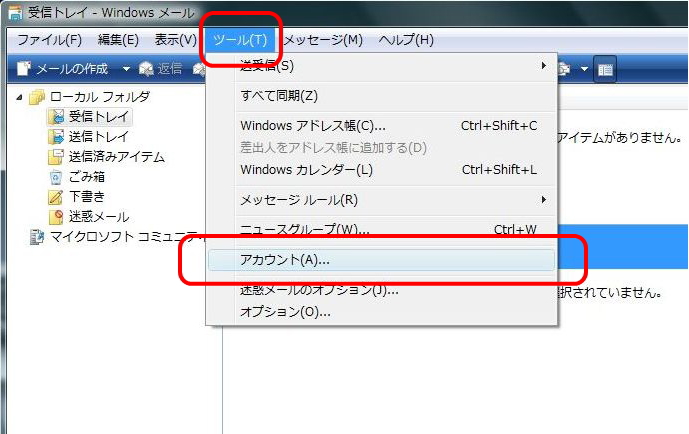Viewport: 689px width, 434px height.
Task: Open the 迷惑メール junk mail folder
Action: click(x=98, y=217)
